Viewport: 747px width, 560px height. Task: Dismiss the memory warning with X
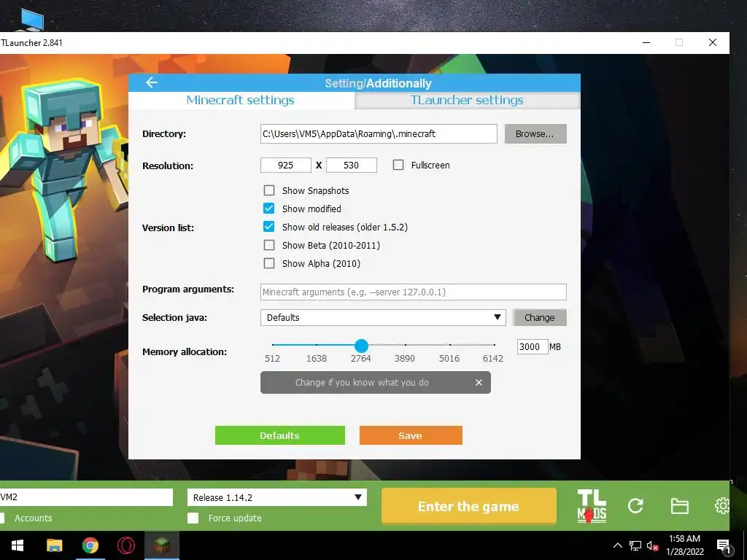[479, 382]
